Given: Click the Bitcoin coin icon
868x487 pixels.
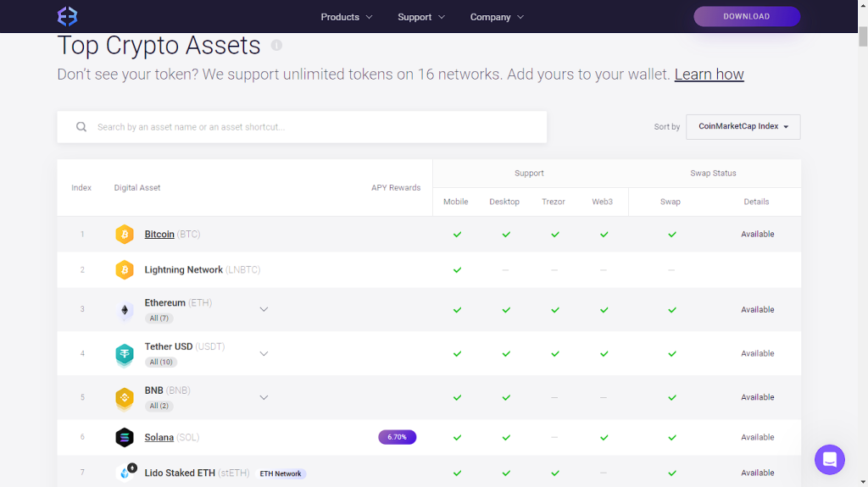Looking at the screenshot, I should pos(125,234).
